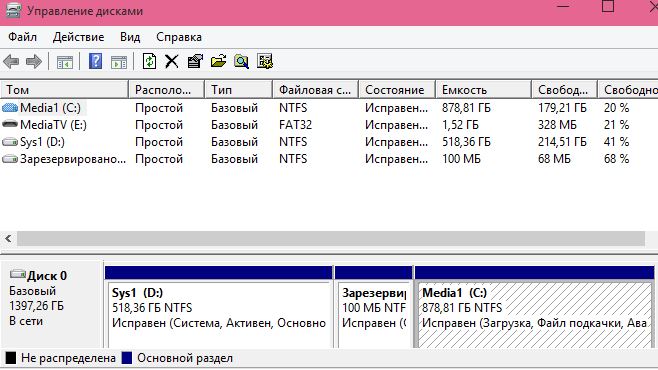Toggle the console tree pane icon
The image size is (658, 370).
[x=65, y=62]
